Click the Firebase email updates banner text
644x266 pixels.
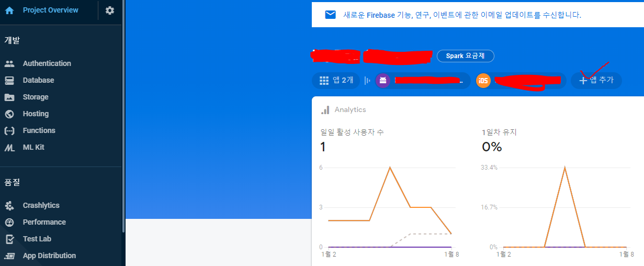coord(462,15)
